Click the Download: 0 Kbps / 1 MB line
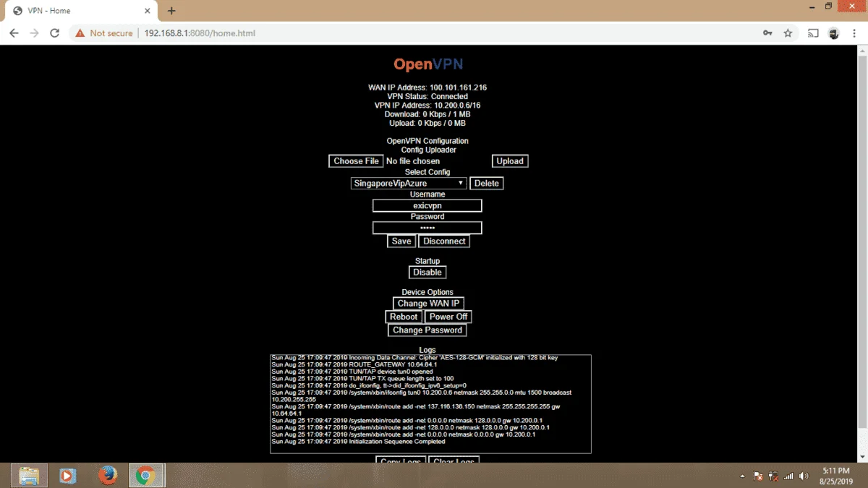The width and height of the screenshot is (868, 488). pos(427,114)
